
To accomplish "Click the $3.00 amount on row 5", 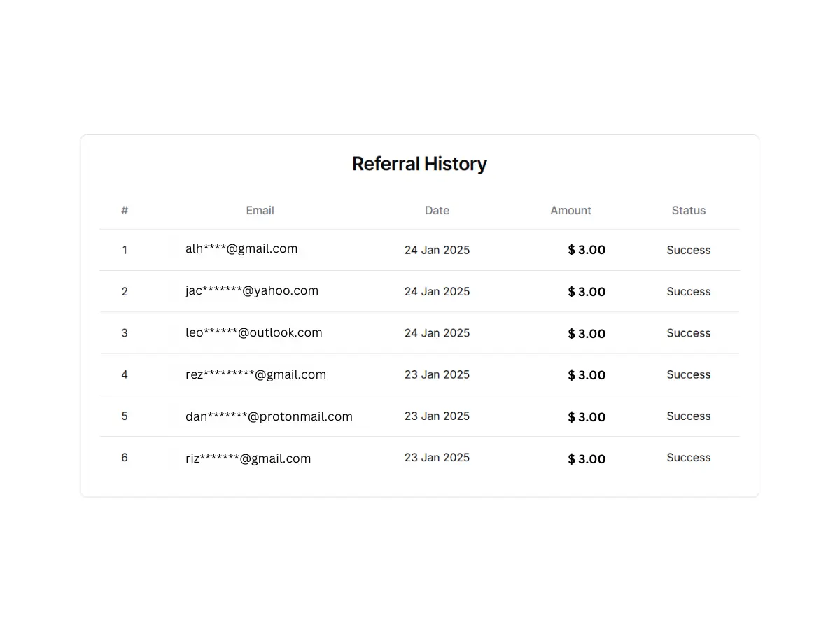I will 587,416.
